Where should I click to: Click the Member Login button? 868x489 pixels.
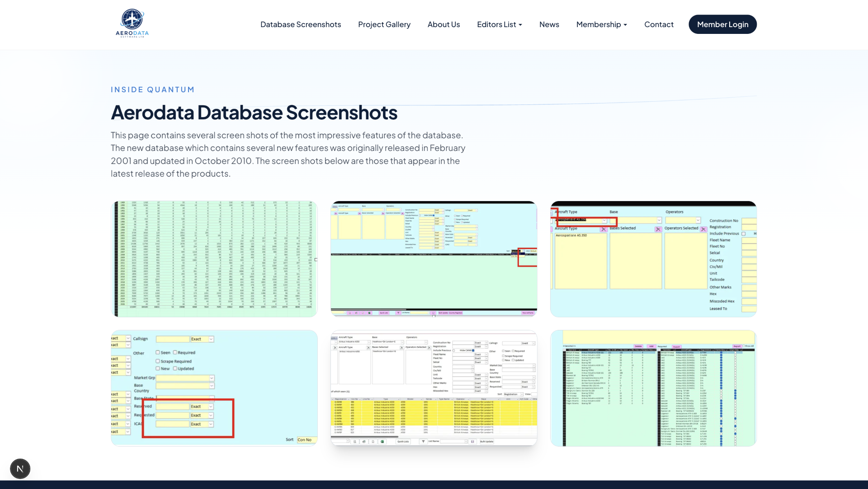[722, 24]
